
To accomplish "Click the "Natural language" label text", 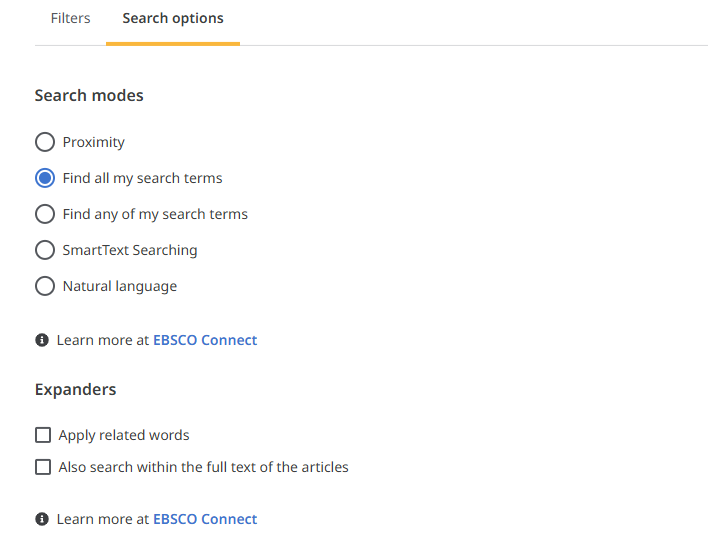I will (x=120, y=286).
